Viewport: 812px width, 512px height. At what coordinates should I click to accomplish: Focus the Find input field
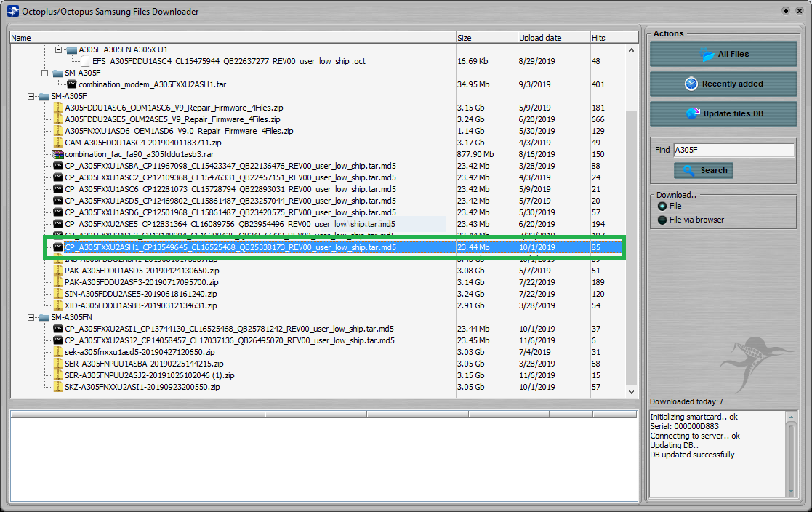[x=733, y=150]
